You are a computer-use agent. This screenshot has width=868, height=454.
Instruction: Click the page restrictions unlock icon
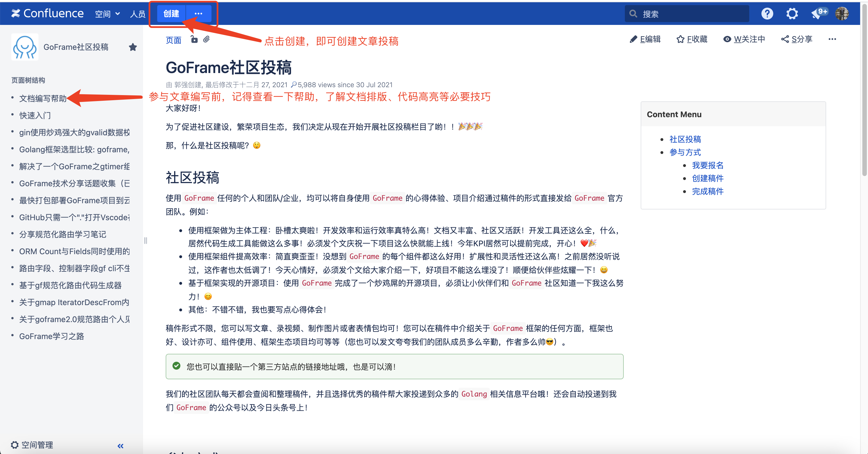coord(194,39)
